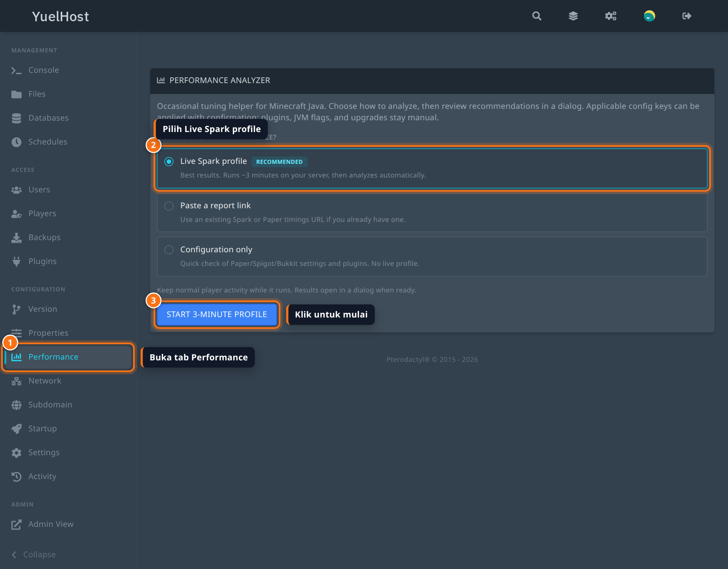Open the admin gears icon
This screenshot has height=569, width=728.
pyautogui.click(x=610, y=16)
